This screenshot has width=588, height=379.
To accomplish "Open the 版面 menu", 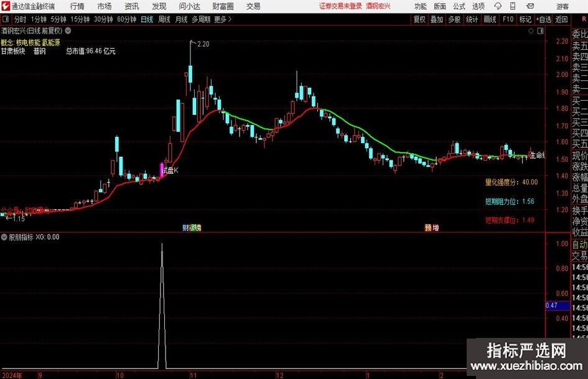I will point(439,6).
